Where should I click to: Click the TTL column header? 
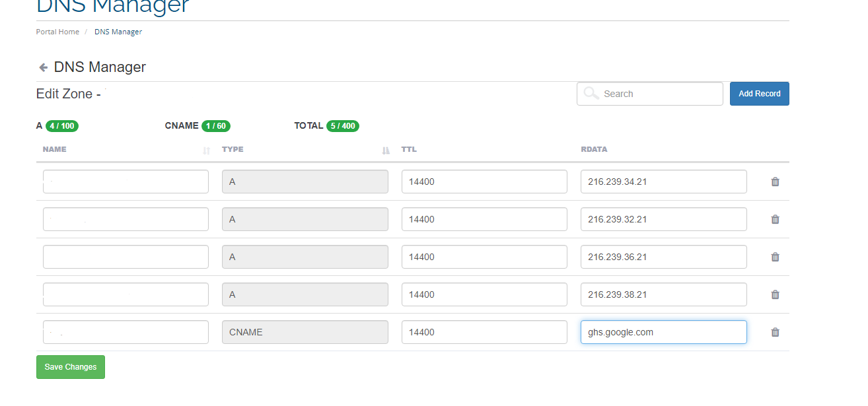click(409, 149)
